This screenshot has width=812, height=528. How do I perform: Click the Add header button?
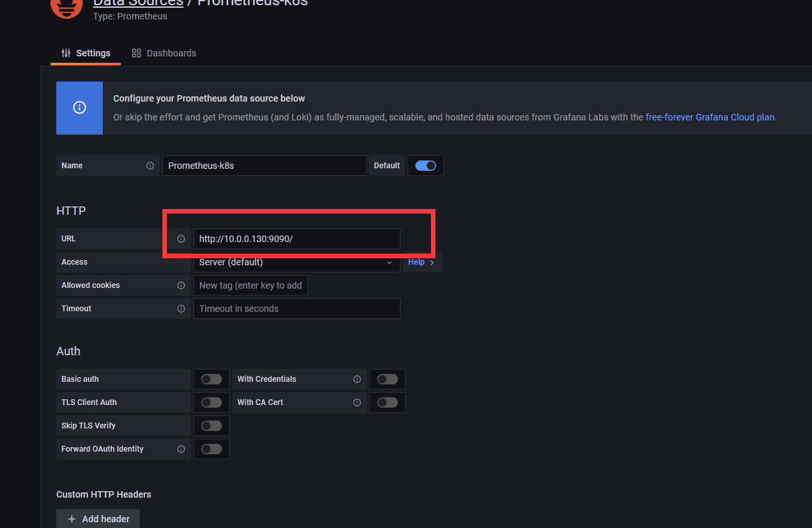(x=98, y=519)
